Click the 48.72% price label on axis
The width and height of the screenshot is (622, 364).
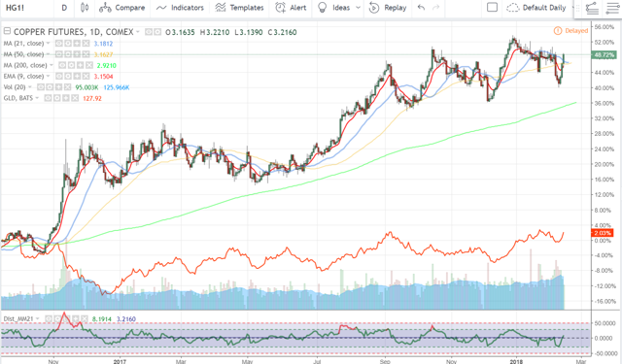click(x=604, y=54)
